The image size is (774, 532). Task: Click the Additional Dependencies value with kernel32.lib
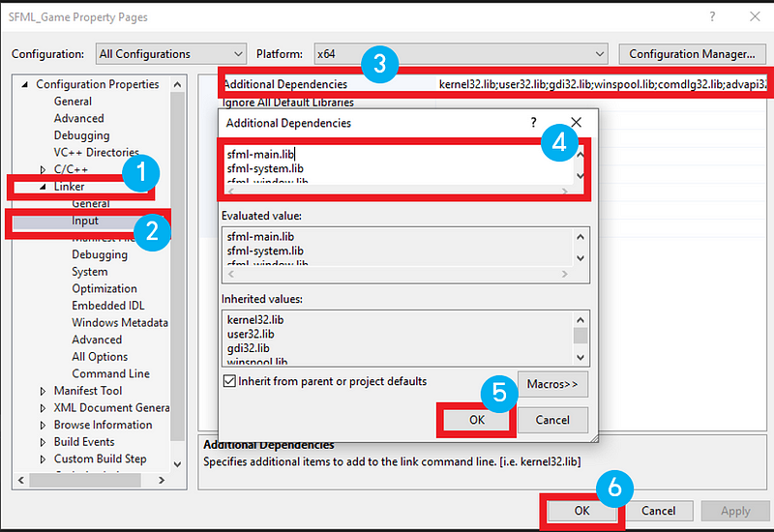click(602, 84)
